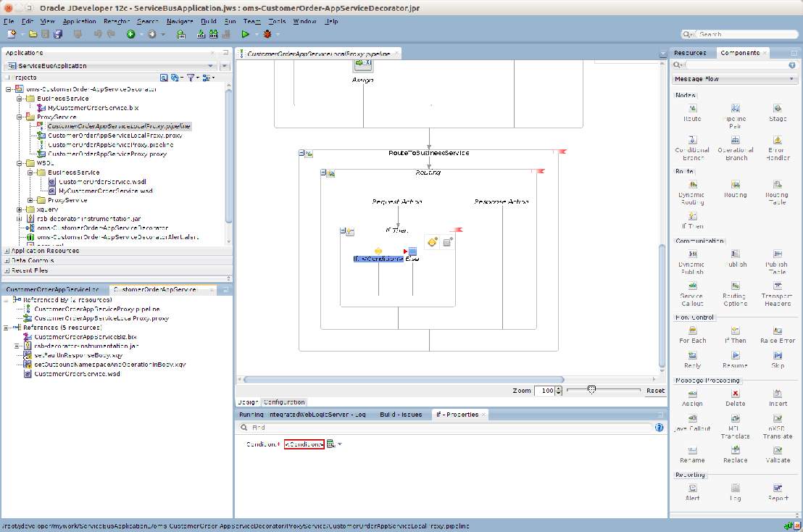The image size is (803, 532).
Task: Open the condition expression builder icon
Action: [330, 444]
